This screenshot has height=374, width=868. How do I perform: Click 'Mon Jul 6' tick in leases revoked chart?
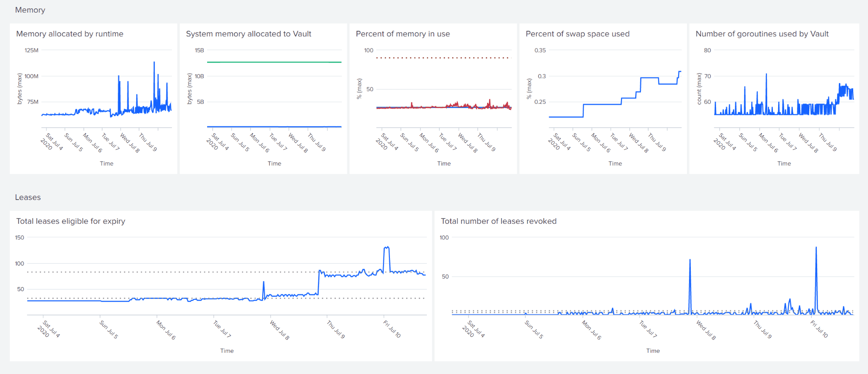tap(592, 330)
